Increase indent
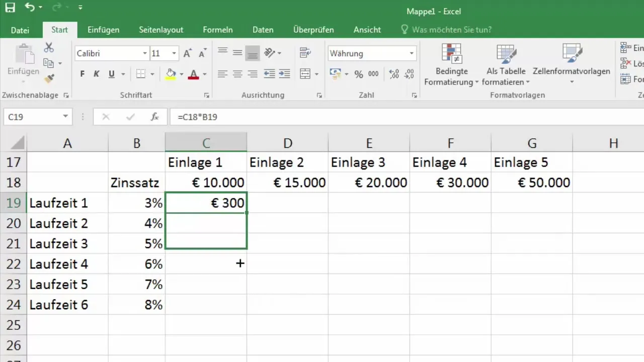 [284, 74]
